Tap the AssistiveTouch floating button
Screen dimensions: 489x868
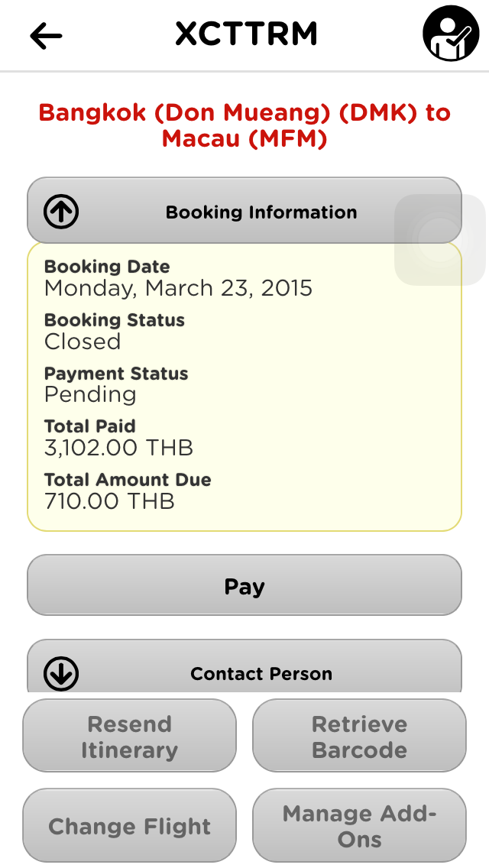click(x=439, y=240)
